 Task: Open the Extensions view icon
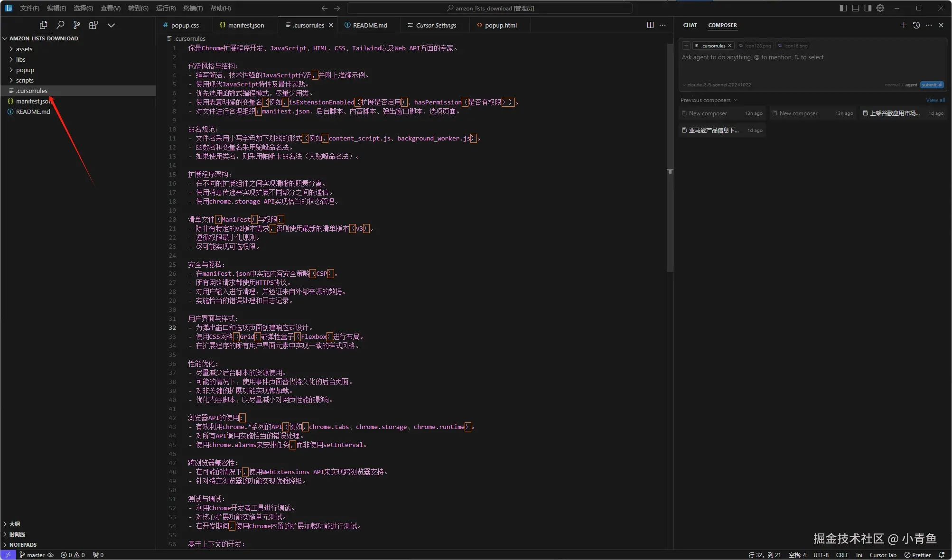point(93,25)
